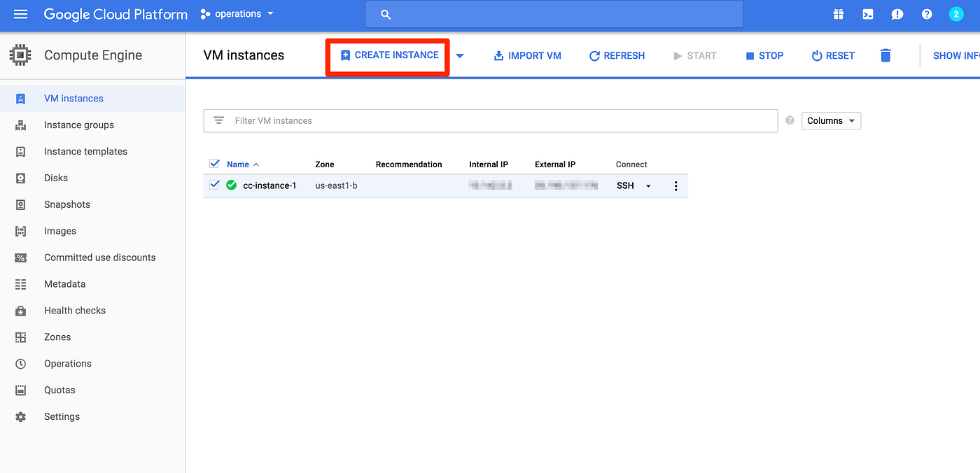Click the SSH connect button
The width and height of the screenshot is (980, 473).
coord(625,185)
